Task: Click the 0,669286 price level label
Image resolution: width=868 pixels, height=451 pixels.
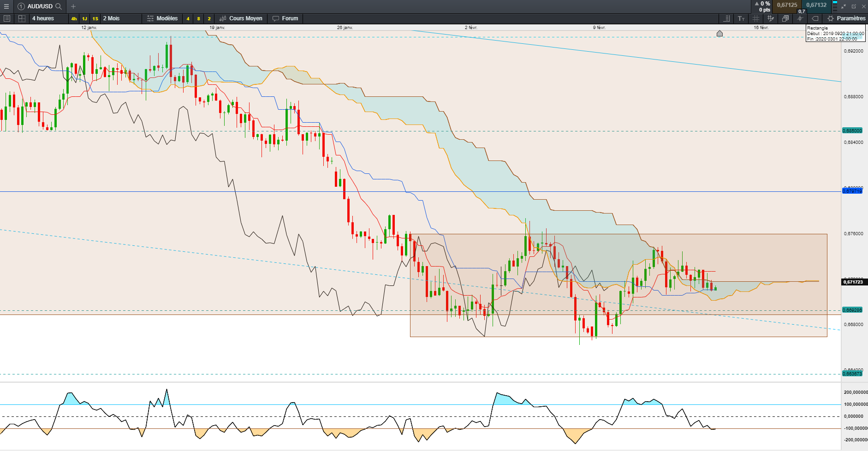Action: (x=852, y=310)
